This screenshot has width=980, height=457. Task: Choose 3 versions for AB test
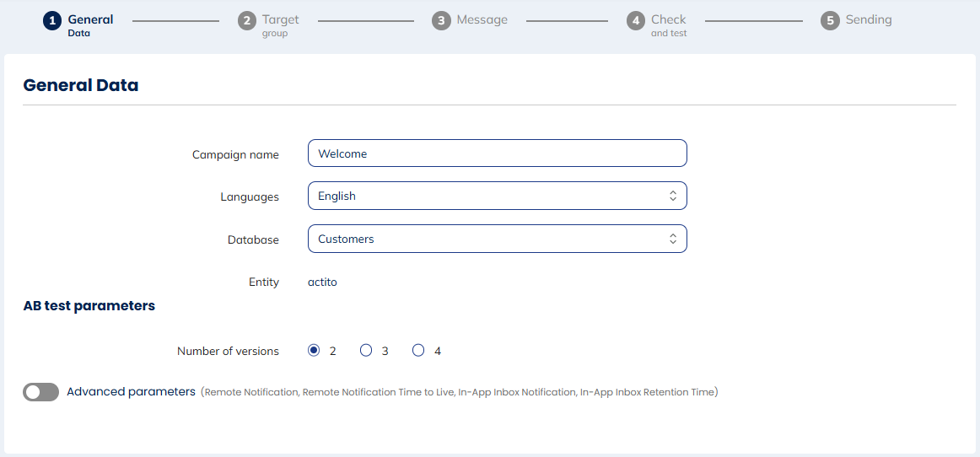pyautogui.click(x=366, y=351)
